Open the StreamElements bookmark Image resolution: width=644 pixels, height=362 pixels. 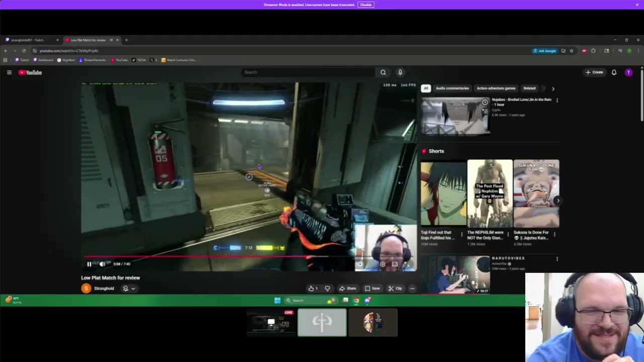coord(92,60)
